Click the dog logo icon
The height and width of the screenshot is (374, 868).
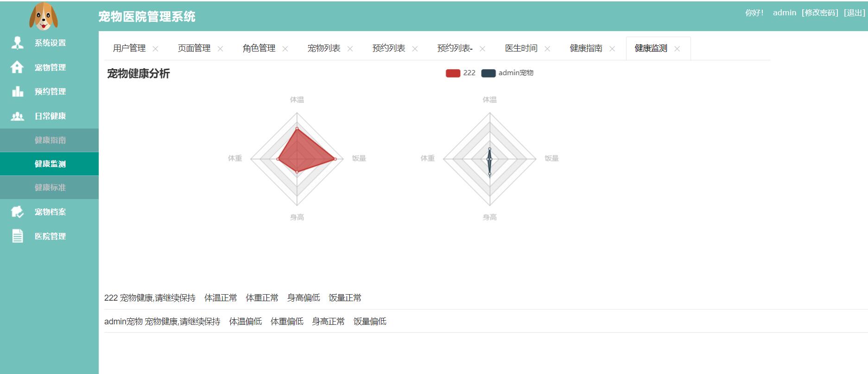44,16
